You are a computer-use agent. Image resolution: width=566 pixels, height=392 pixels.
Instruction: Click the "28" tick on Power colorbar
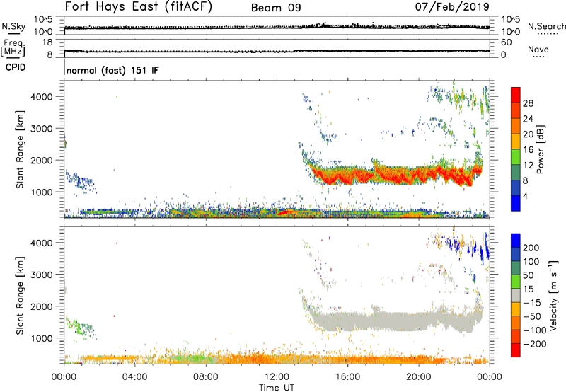pyautogui.click(x=528, y=103)
